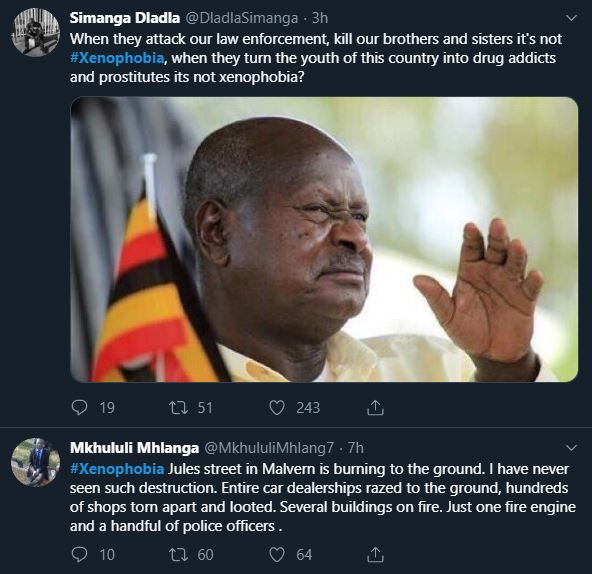Open the attached photo in Simanga's tweet

(324, 239)
